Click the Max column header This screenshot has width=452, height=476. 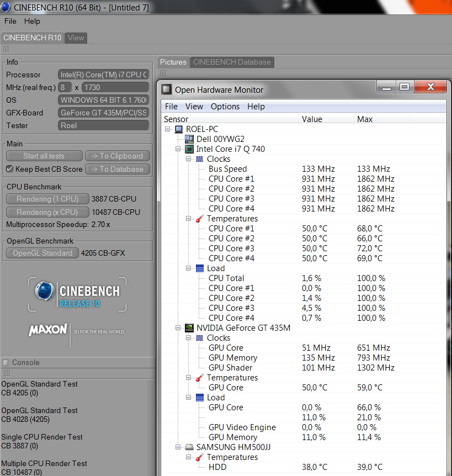pyautogui.click(x=381, y=119)
